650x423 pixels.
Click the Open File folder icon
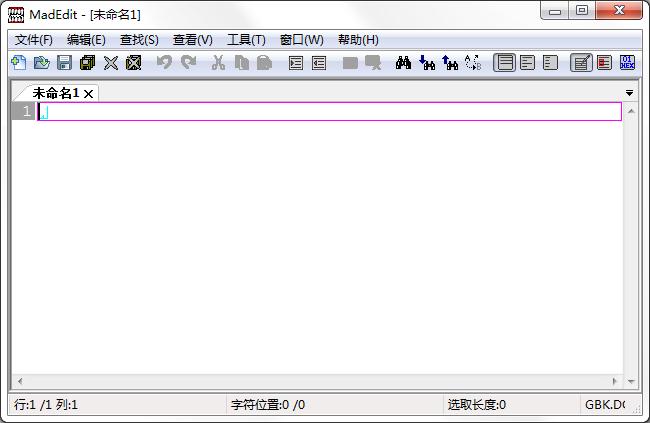tap(41, 63)
